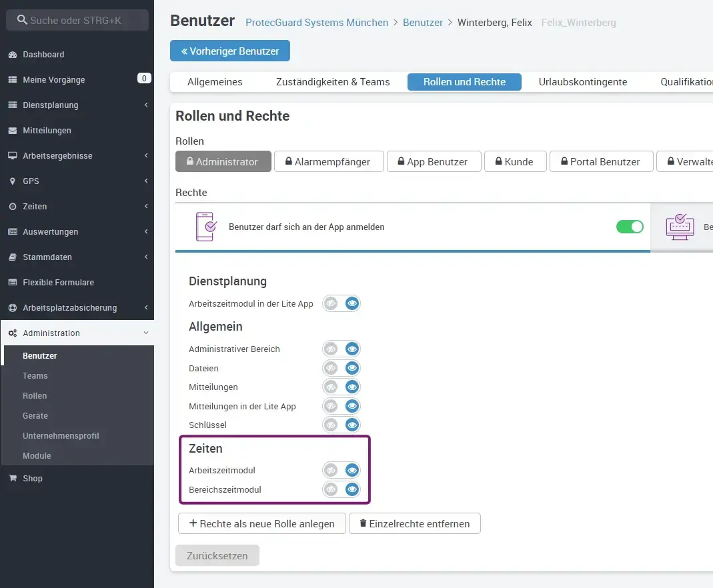Viewport: 713px width, 588px height.
Task: Disable the app login toggle switch
Action: pos(630,227)
